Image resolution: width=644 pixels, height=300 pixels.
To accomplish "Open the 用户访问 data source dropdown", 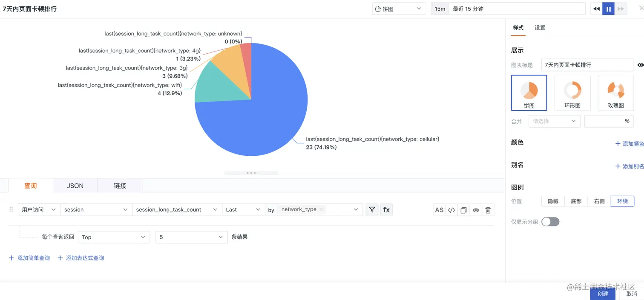I will [x=39, y=210].
